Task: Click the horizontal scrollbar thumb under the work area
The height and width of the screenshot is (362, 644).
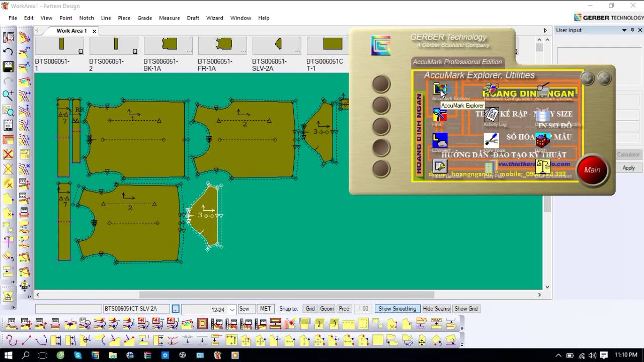Action: [x=287, y=295]
